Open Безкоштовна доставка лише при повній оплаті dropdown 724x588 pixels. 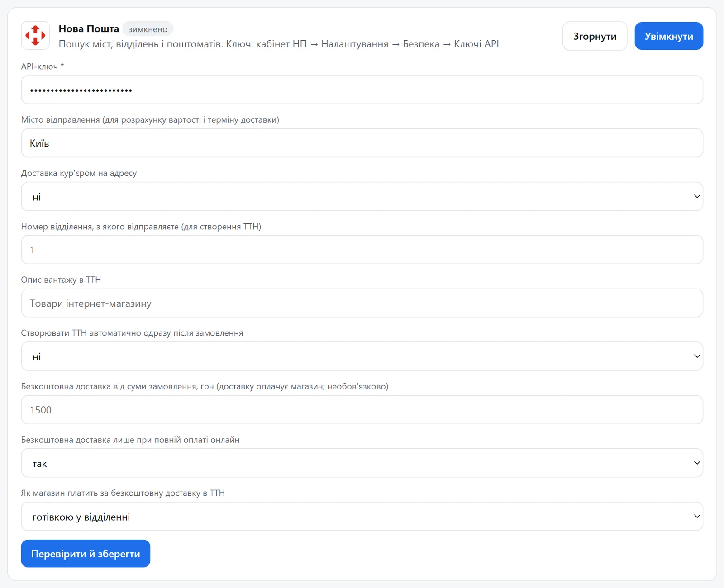tap(362, 463)
